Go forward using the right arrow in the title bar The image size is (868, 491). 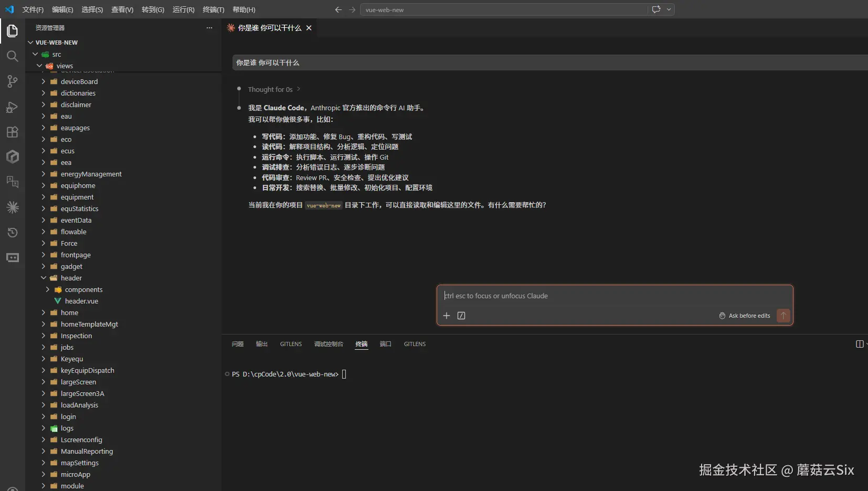pyautogui.click(x=352, y=9)
